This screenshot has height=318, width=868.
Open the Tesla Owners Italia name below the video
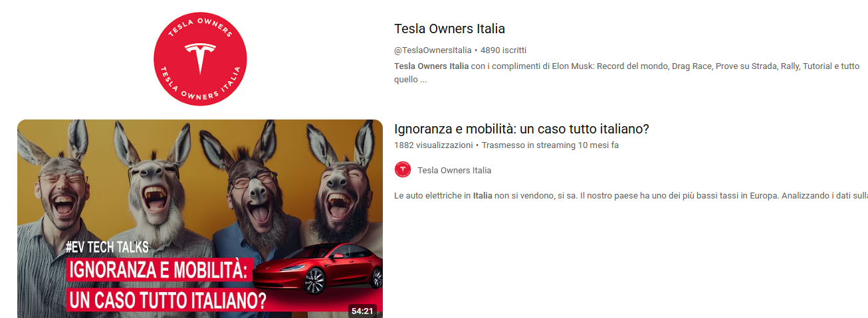[455, 170]
